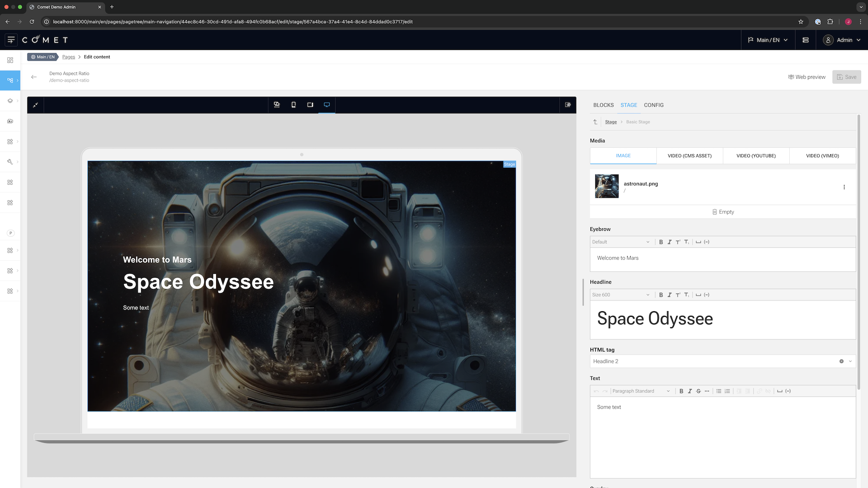This screenshot has height=488, width=868.
Task: Click italic icon in Eyebrow toolbar
Action: click(x=670, y=242)
